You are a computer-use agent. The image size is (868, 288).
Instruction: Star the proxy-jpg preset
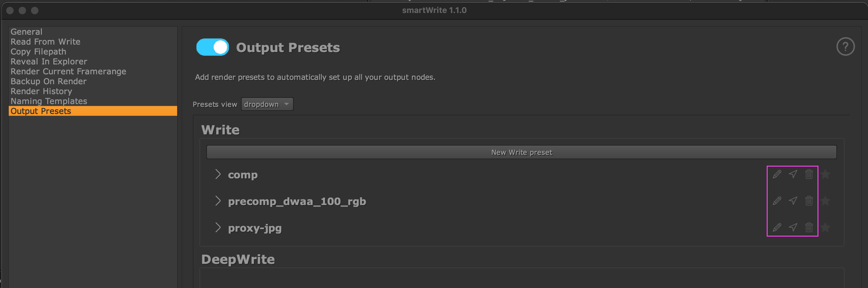click(x=825, y=228)
